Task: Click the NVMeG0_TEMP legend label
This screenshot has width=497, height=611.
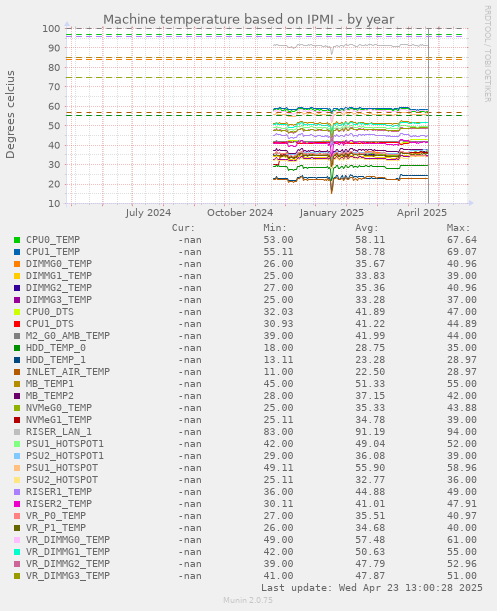Action: click(x=59, y=408)
